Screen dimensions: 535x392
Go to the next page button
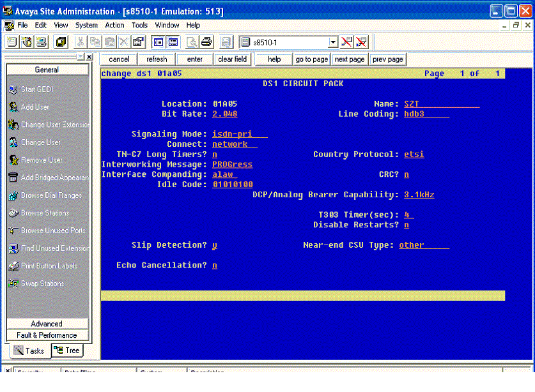tap(350, 59)
